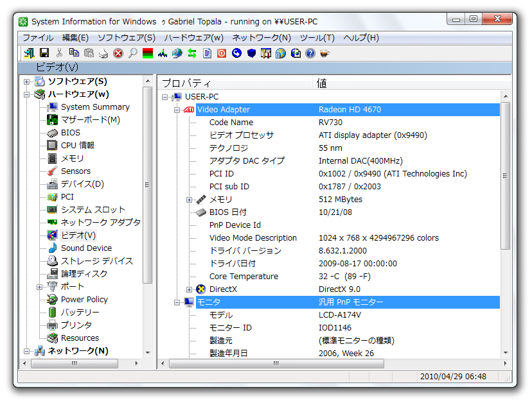Expand the DirectX row details

(189, 289)
